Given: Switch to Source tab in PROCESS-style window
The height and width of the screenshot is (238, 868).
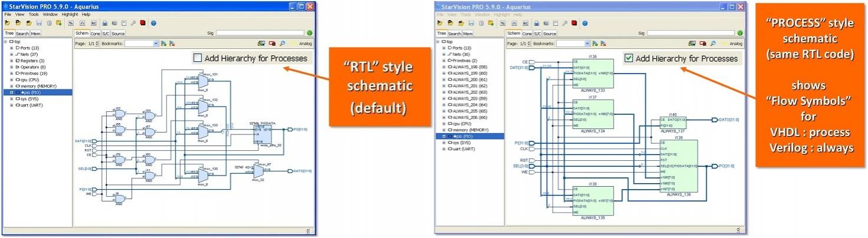Looking at the screenshot, I should click(x=549, y=34).
